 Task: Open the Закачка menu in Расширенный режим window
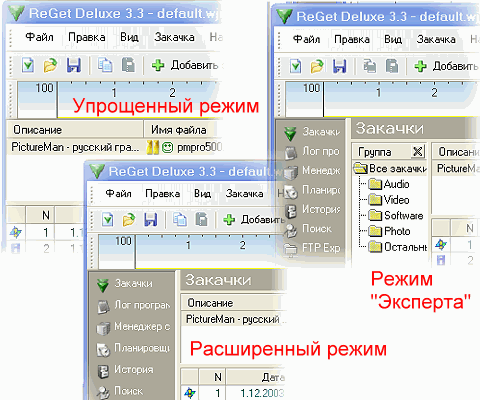click(x=244, y=194)
